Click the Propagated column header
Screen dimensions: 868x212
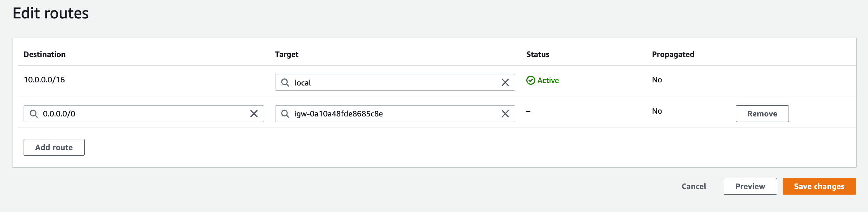673,54
